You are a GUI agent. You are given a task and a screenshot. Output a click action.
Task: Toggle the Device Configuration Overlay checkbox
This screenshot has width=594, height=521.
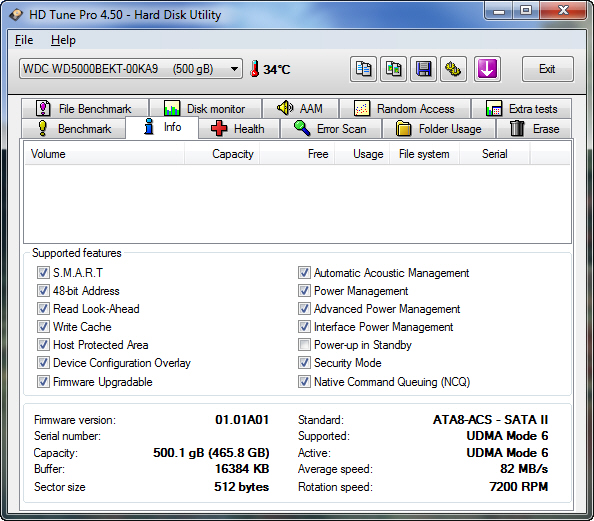[43, 363]
